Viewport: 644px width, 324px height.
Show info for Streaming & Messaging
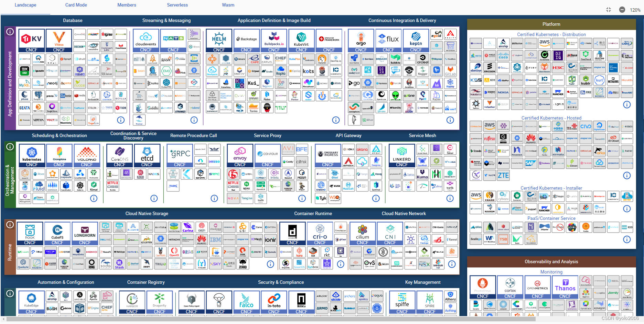(194, 120)
